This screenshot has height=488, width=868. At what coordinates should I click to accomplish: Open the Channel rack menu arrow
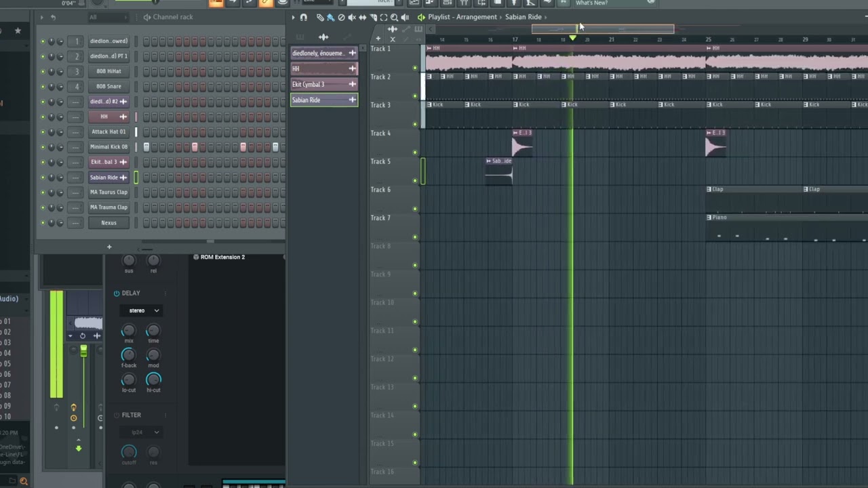point(41,17)
